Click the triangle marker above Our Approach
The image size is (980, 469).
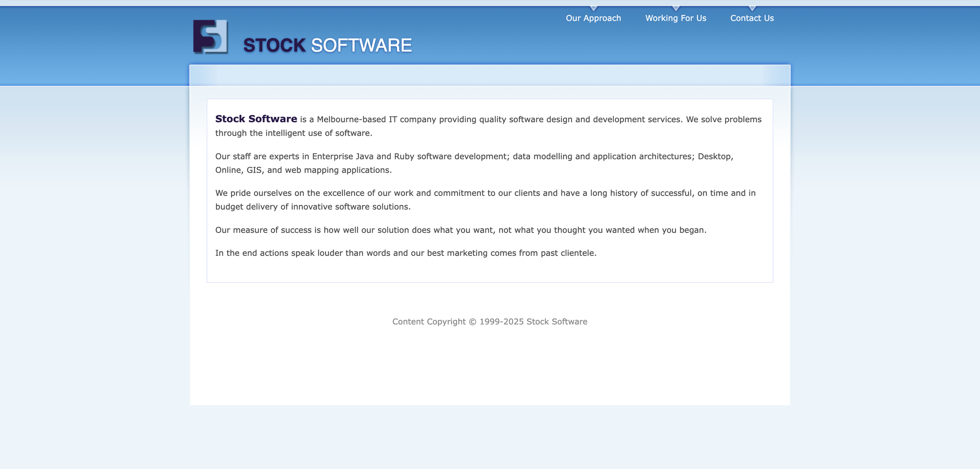click(593, 8)
